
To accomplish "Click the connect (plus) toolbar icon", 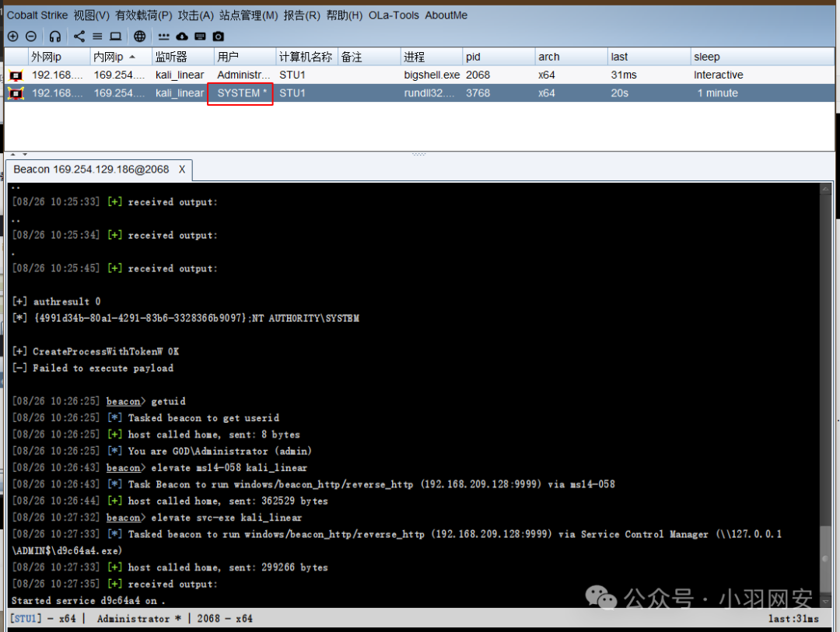I will [x=13, y=37].
